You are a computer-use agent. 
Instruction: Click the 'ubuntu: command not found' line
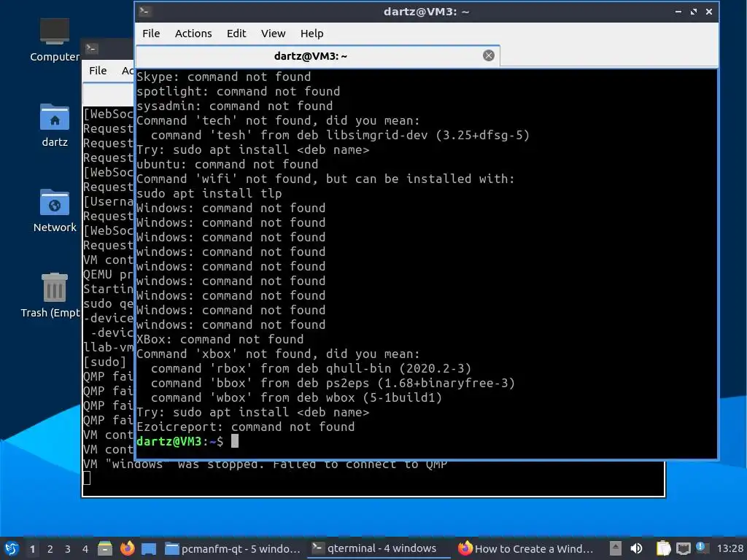coord(228,164)
